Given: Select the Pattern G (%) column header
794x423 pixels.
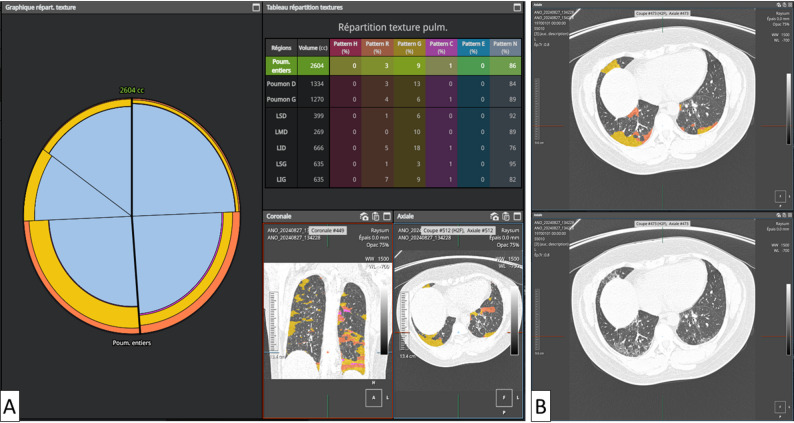Looking at the screenshot, I should (x=409, y=48).
